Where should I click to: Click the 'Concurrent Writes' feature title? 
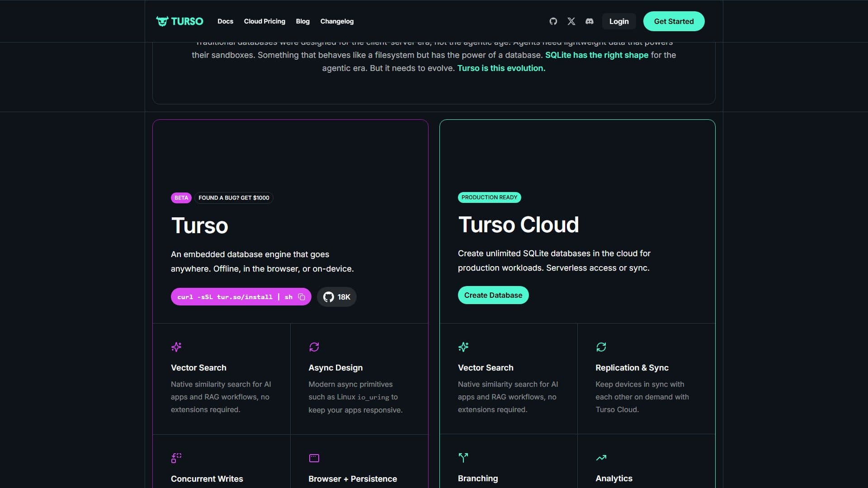click(207, 479)
